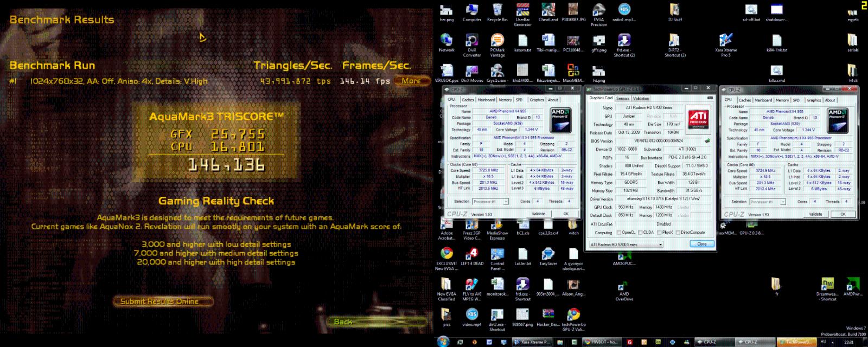Toggle the DirectCompute checkbox in GPU-Z

677,233
